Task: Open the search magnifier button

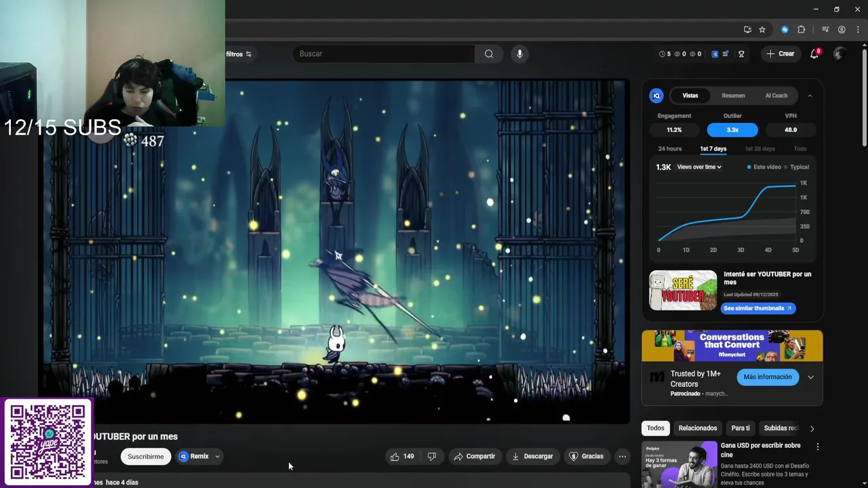Action: click(x=489, y=54)
